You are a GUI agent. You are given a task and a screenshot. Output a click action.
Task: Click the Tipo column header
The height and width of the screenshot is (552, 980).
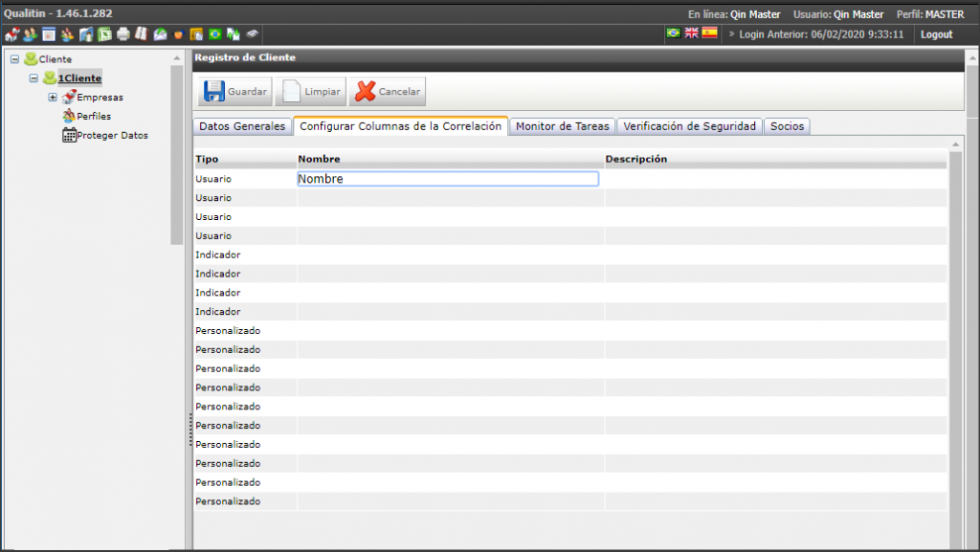pyautogui.click(x=207, y=159)
